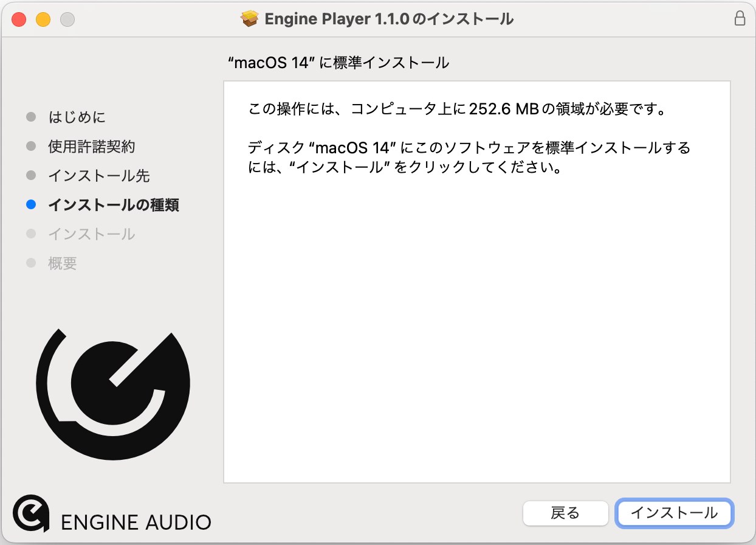The height and width of the screenshot is (545, 756).
Task: Click the dimmed 概要 step in sidebar
Action: pyautogui.click(x=62, y=263)
